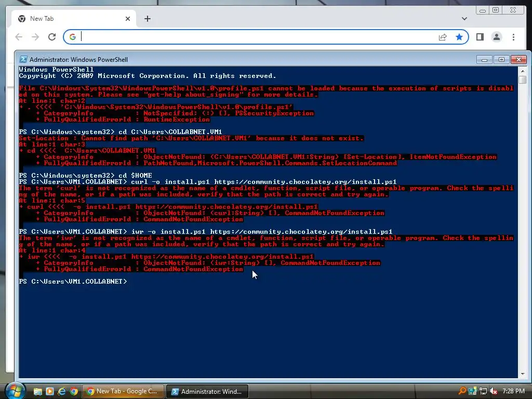Click the orange magnifier tray icon
This screenshot has height=399, width=532.
462,391
